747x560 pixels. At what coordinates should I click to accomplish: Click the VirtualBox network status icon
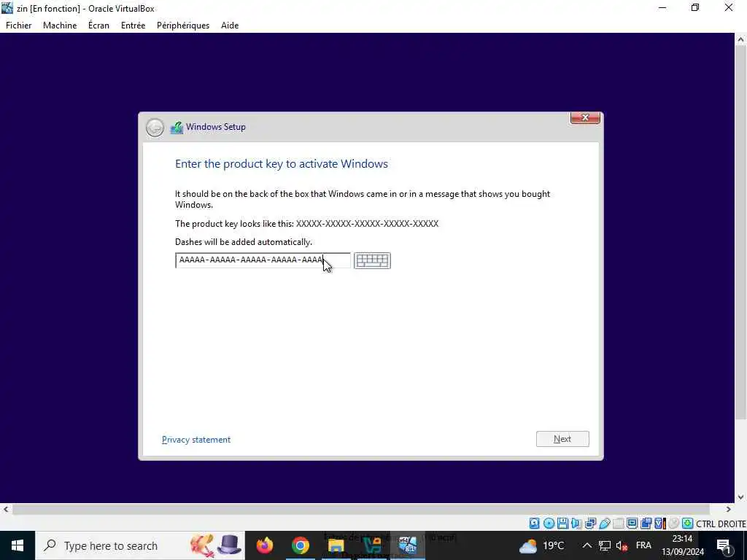[590, 524]
